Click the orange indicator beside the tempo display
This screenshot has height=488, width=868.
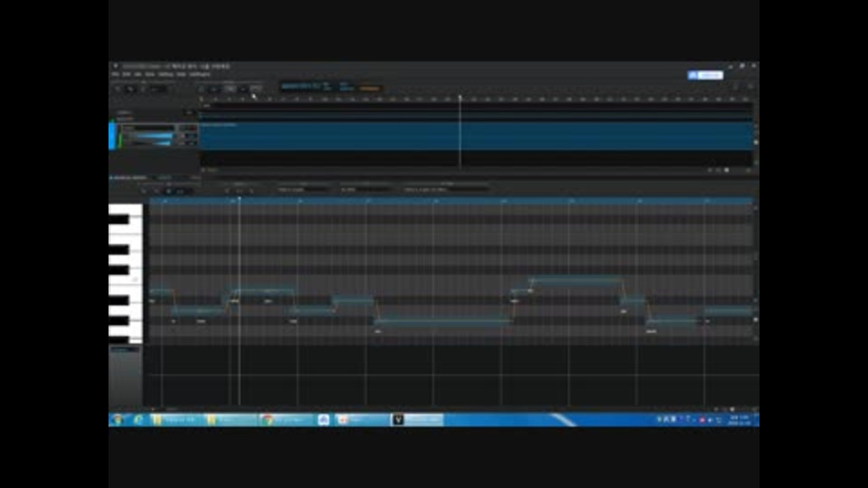[370, 88]
